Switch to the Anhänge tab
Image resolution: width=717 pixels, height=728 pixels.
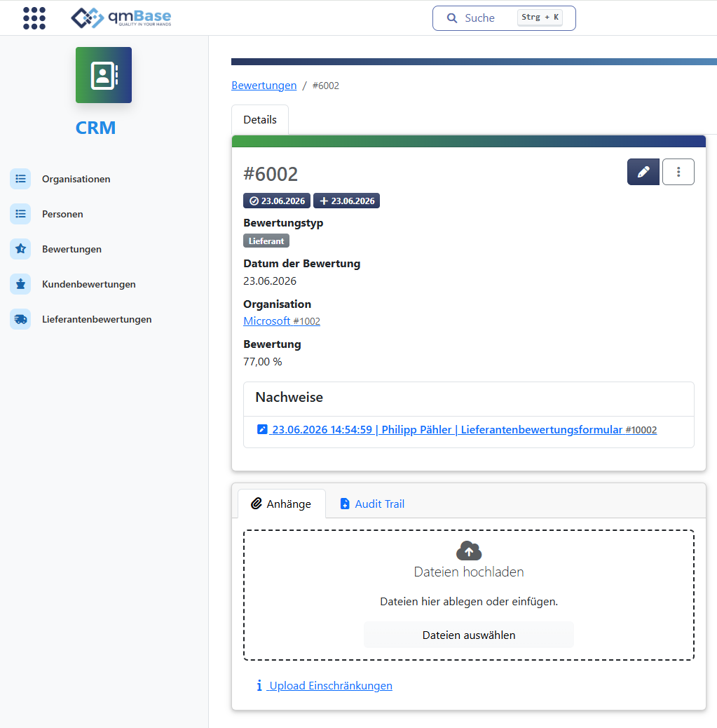pyautogui.click(x=282, y=504)
